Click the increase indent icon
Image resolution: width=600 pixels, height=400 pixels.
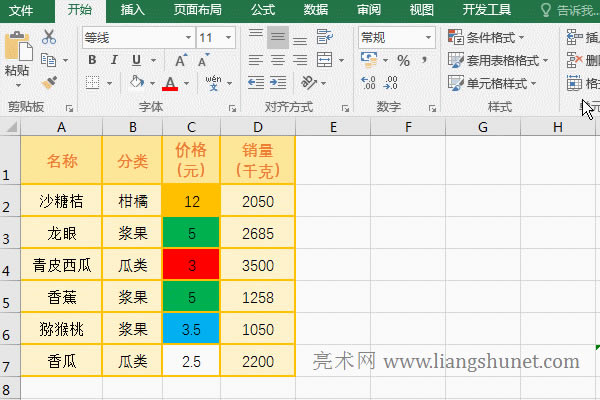tap(277, 84)
